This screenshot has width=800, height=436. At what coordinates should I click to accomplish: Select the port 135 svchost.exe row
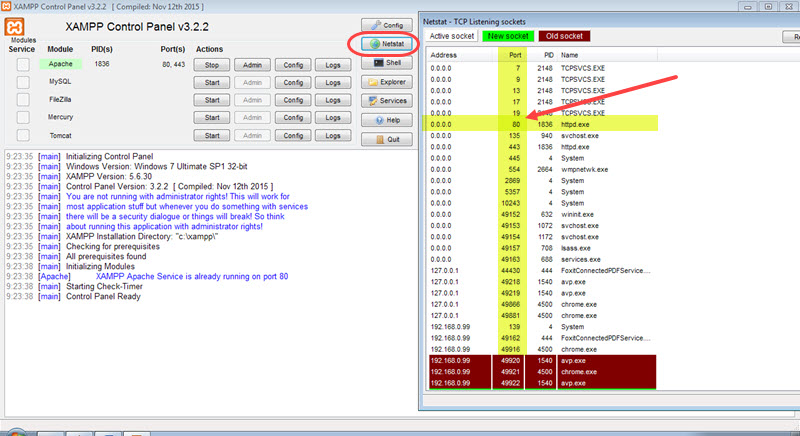[x=541, y=136]
